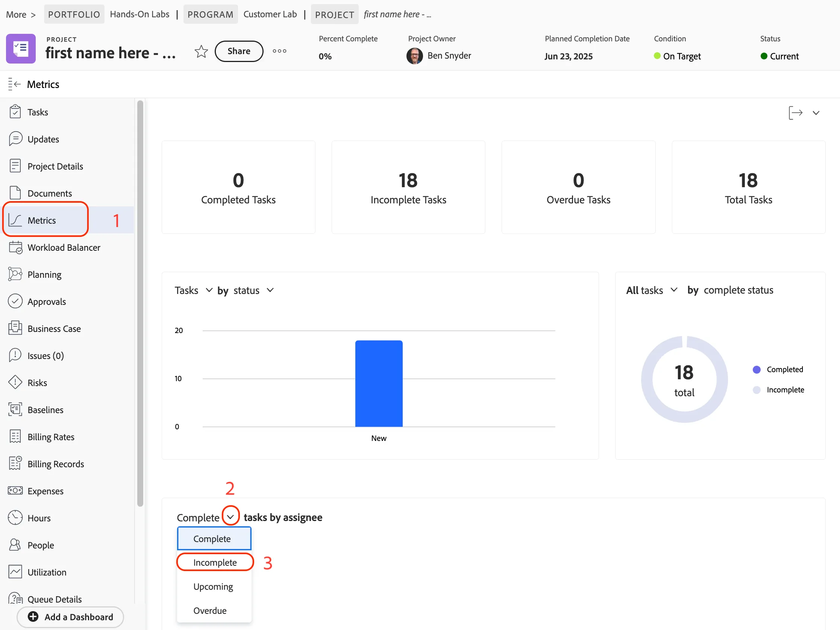Click the purple project icon

tap(21, 48)
